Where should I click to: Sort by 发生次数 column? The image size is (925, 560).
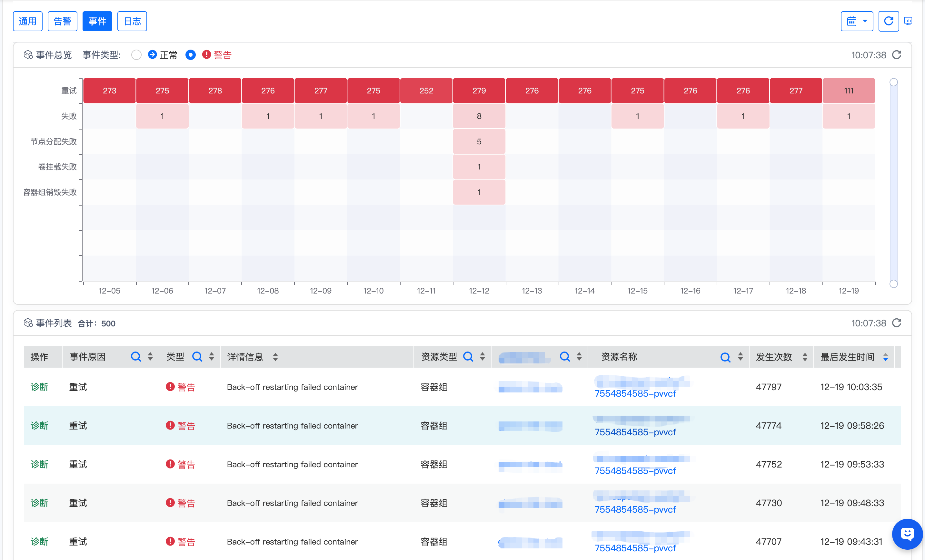pos(804,357)
